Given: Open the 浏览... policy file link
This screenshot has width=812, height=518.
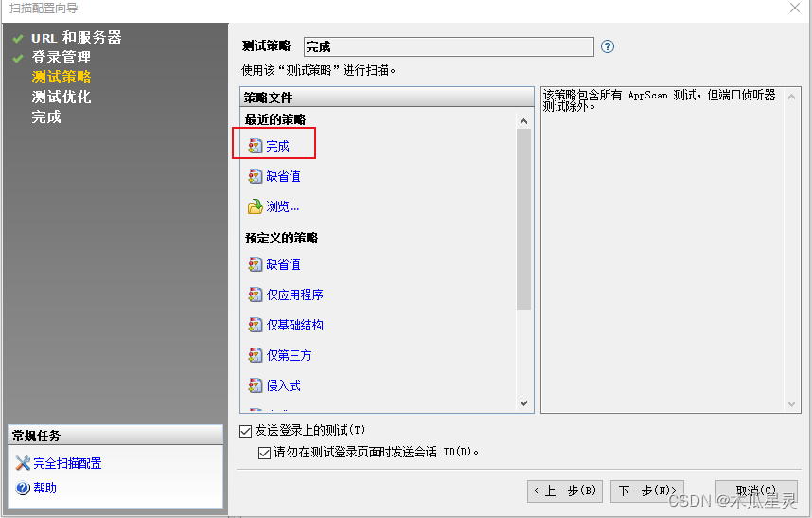Looking at the screenshot, I should pyautogui.click(x=283, y=206).
